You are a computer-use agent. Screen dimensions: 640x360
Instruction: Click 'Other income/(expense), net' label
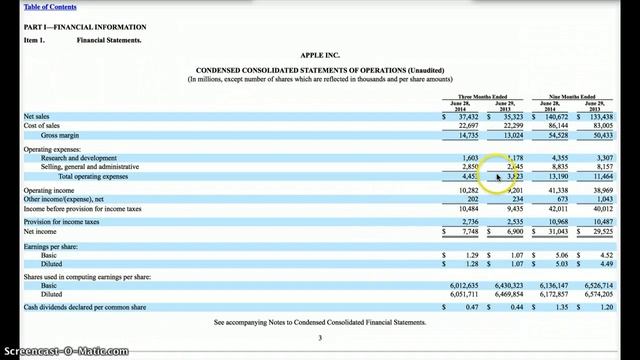(x=64, y=199)
